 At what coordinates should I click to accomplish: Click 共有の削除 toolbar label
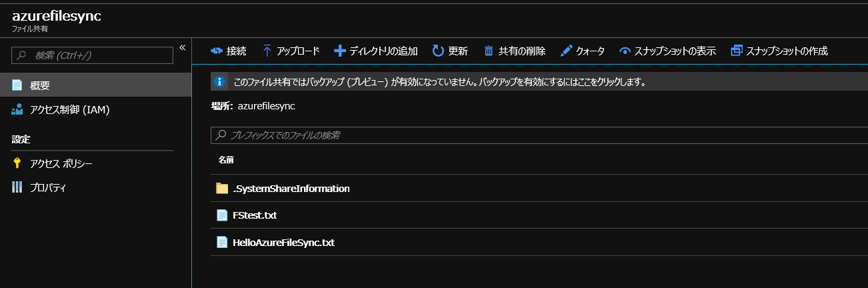coord(522,51)
